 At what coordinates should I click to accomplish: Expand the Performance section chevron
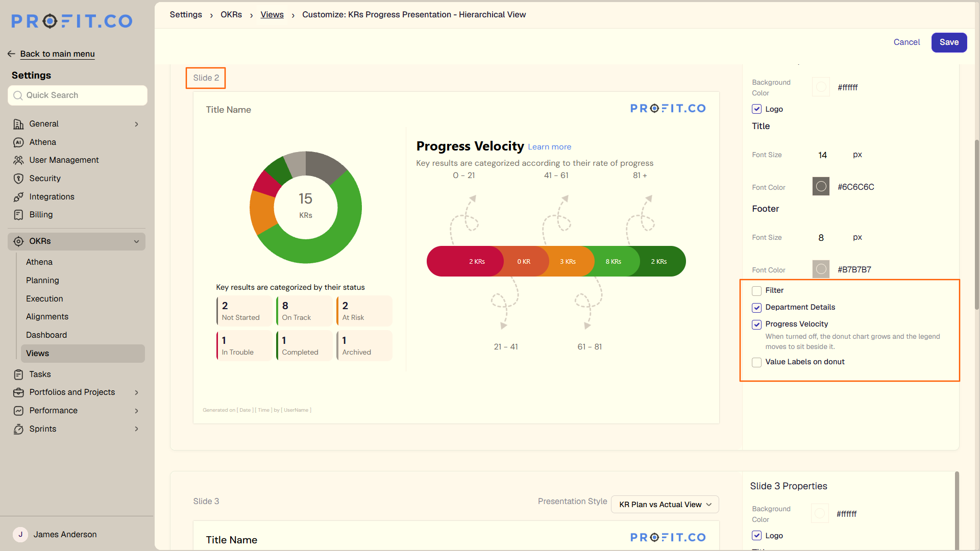pos(136,411)
